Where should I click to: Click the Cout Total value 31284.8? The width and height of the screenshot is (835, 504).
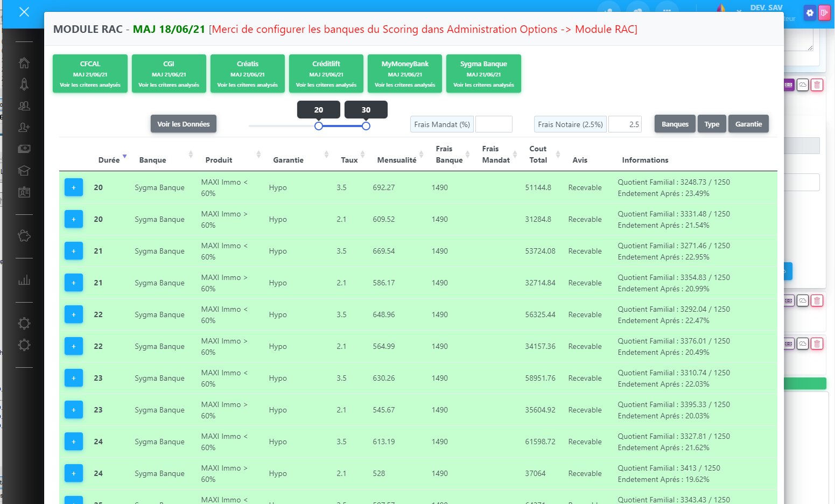tap(538, 219)
